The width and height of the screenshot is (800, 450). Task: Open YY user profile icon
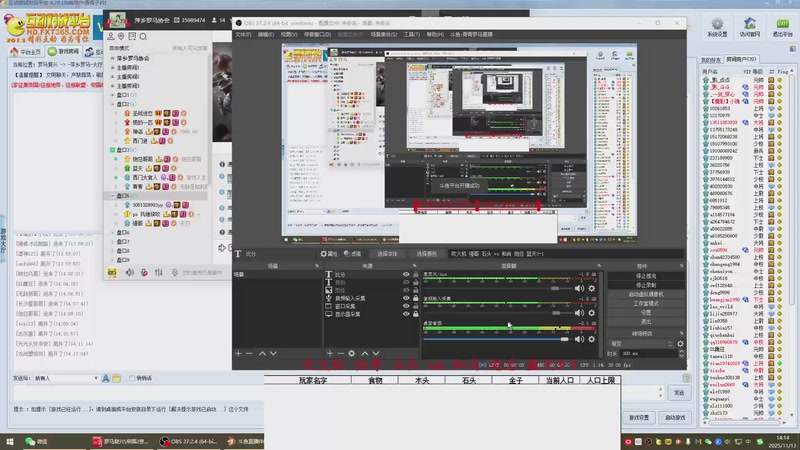coord(111,37)
